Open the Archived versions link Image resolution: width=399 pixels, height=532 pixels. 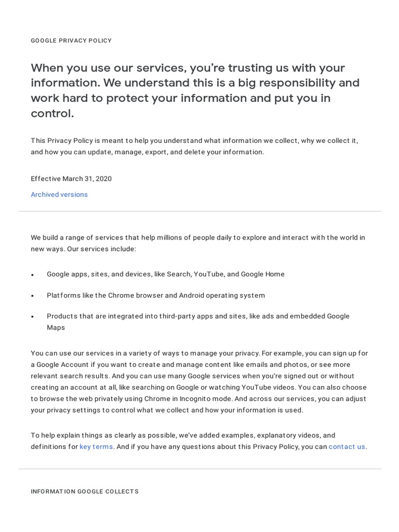59,194
